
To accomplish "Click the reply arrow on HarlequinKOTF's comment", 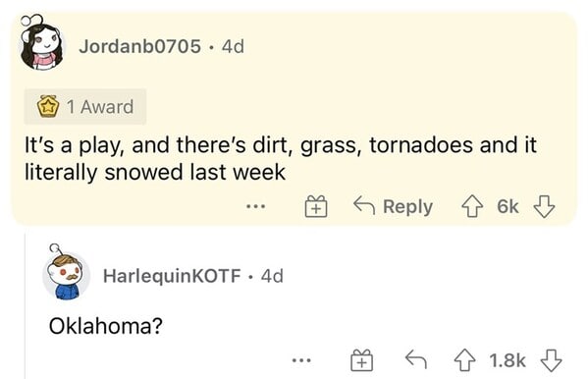I will tap(416, 360).
